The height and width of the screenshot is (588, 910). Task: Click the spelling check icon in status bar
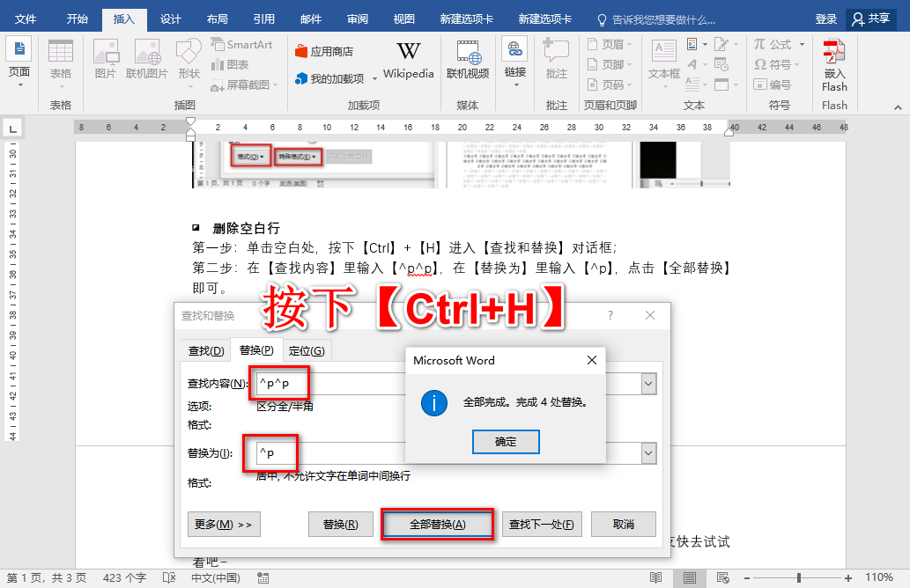tap(169, 577)
